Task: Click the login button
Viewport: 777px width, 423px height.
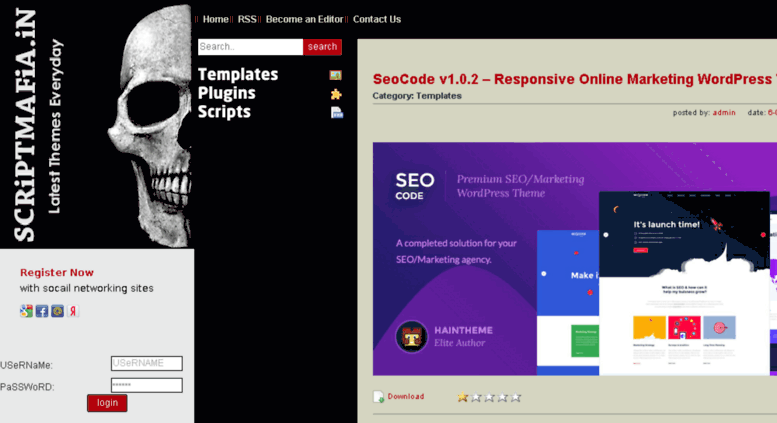Action: click(107, 403)
